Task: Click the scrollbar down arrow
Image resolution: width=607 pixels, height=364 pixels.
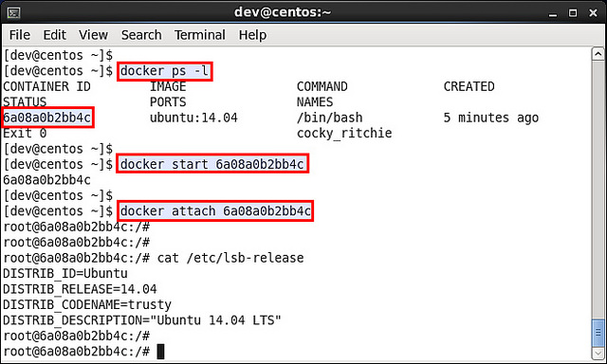Action: coord(598,354)
